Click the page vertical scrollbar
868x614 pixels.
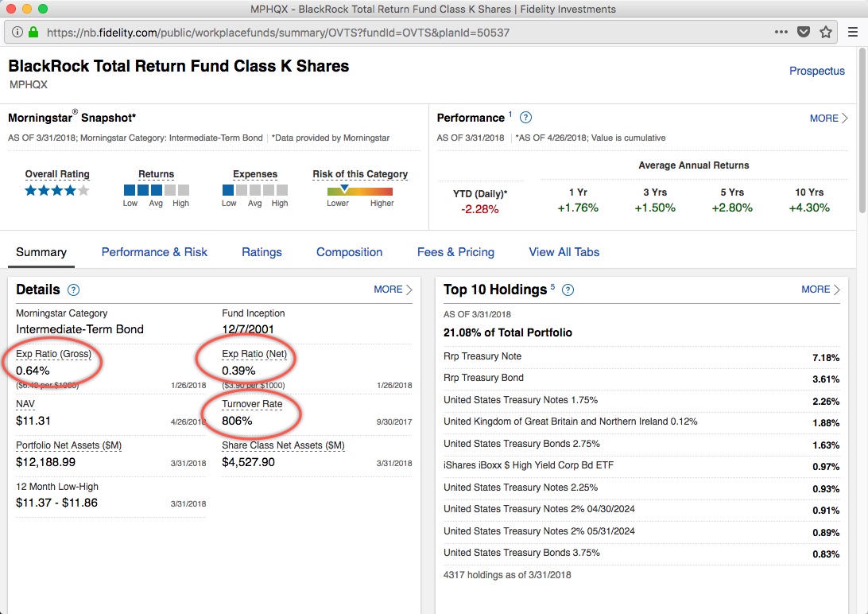862,130
